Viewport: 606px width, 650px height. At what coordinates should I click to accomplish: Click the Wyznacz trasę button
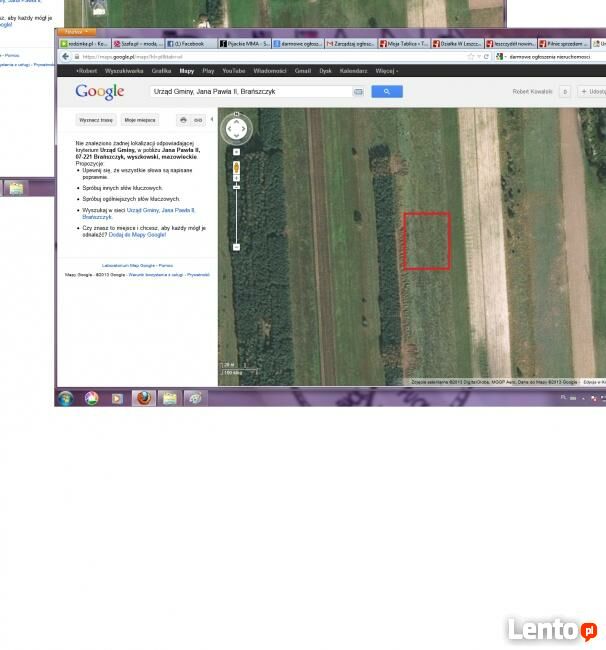coord(96,120)
